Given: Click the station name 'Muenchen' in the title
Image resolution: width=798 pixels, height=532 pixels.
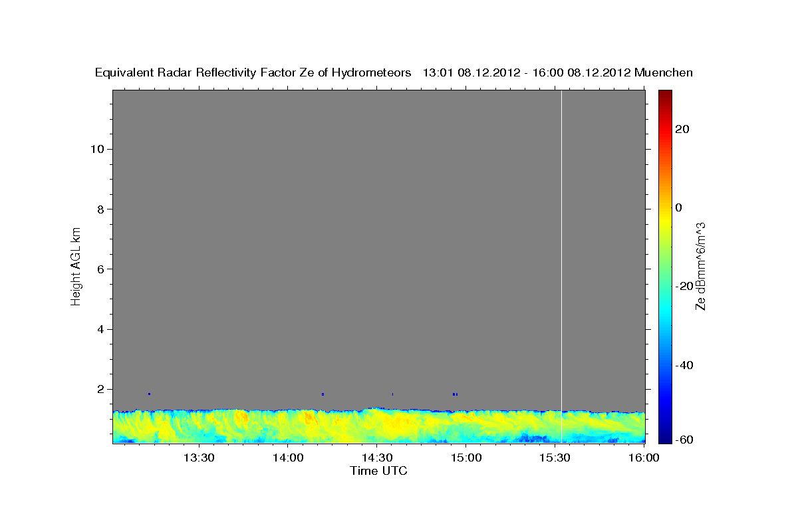Looking at the screenshot, I should 664,72.
